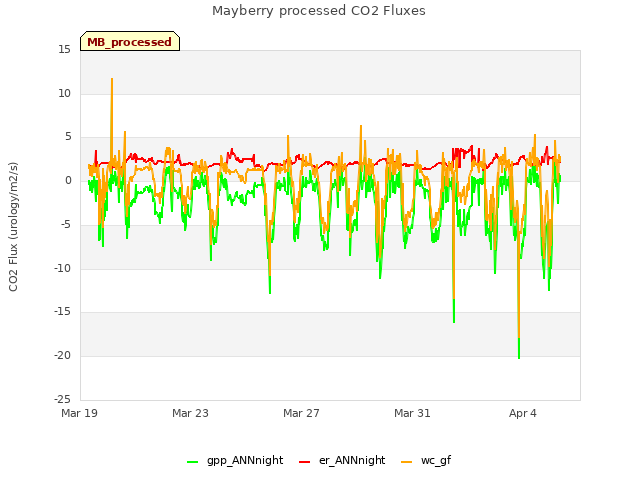
Task: Click the Mar 31 x-axis label
Action: pos(412,413)
